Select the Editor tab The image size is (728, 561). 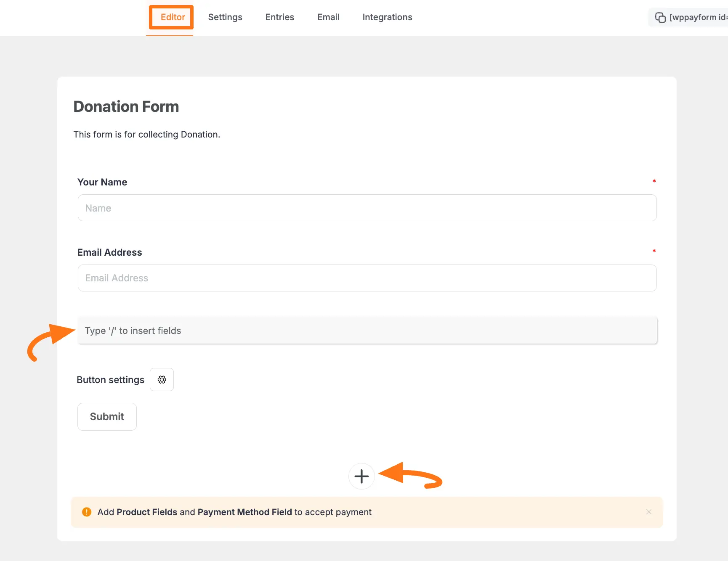pos(173,17)
